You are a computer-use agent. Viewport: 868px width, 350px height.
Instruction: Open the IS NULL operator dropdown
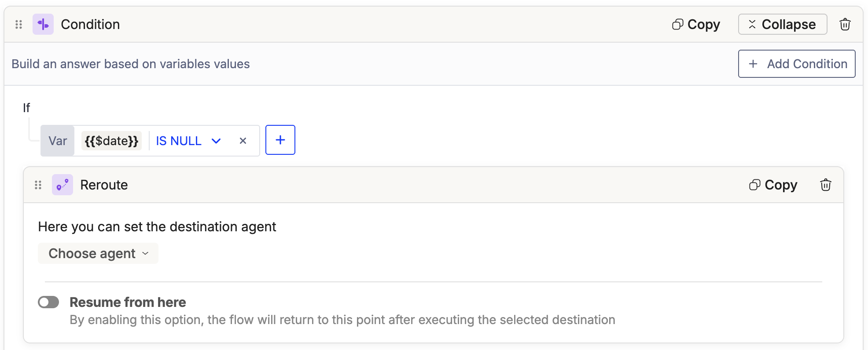coord(188,141)
